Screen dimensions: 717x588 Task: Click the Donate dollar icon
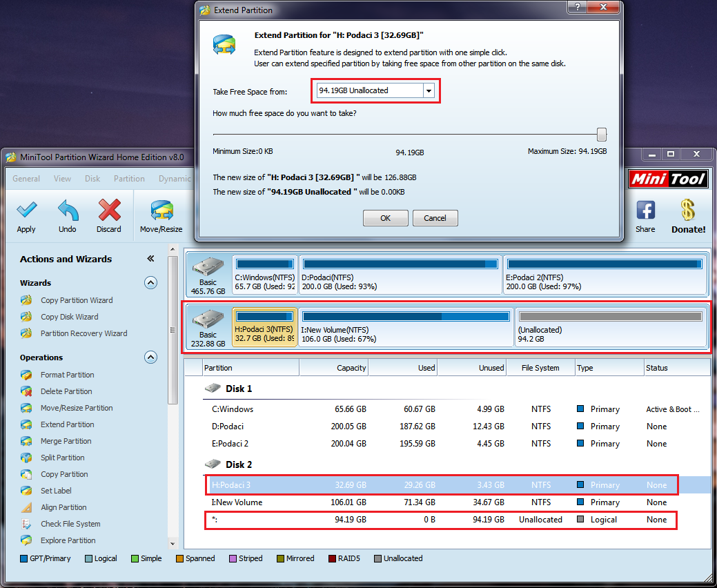click(x=687, y=210)
